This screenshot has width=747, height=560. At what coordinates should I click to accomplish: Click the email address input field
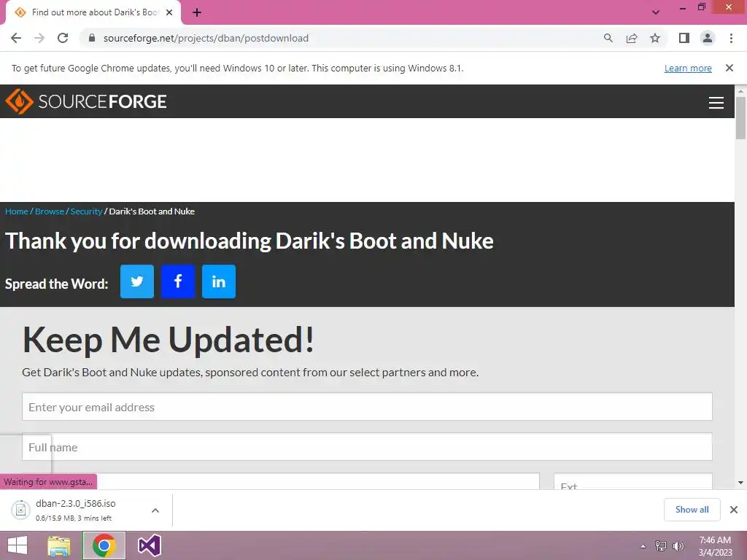click(368, 407)
